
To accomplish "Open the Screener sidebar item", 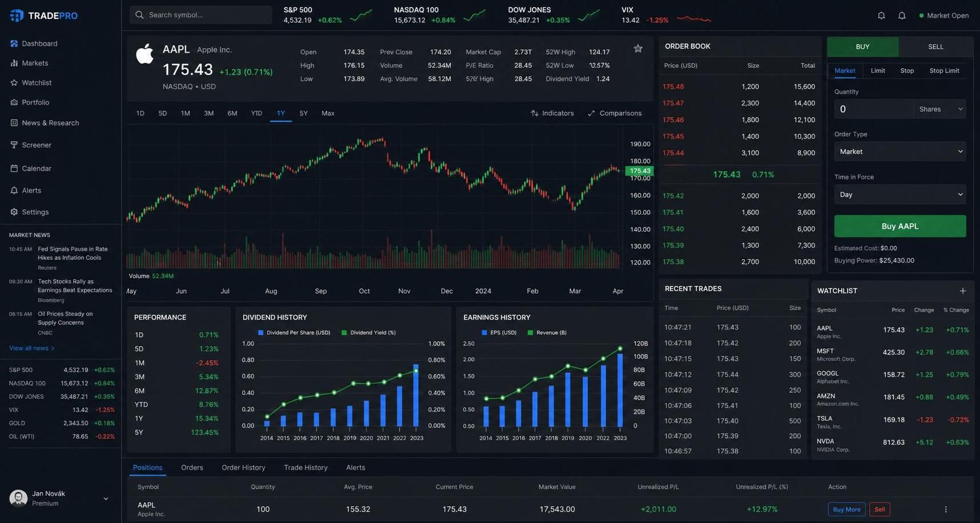I will [x=31, y=145].
